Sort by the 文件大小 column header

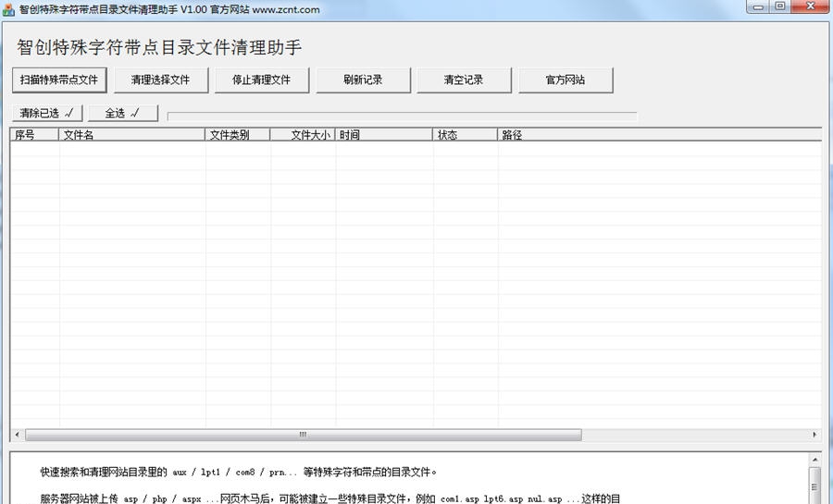pos(303,135)
